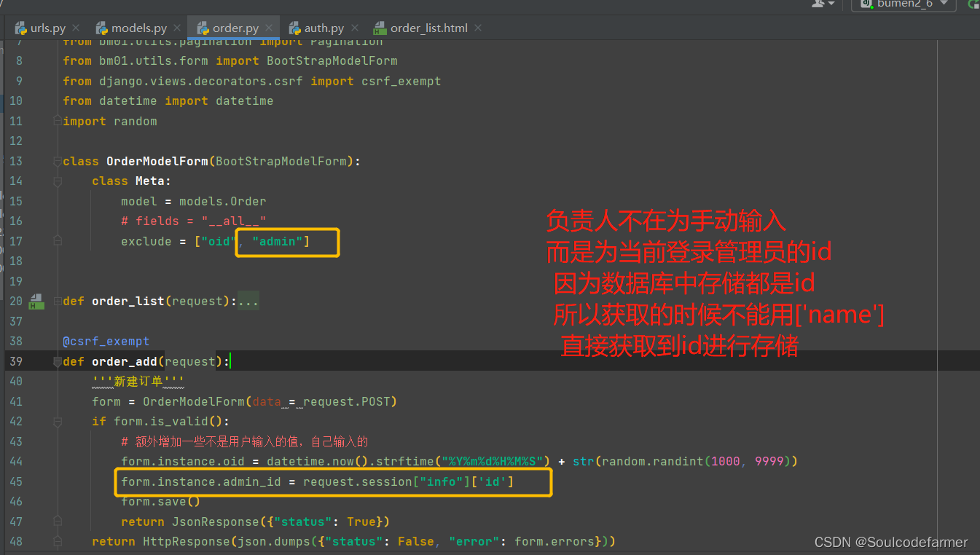
Task: Close the models.py tab
Action: pyautogui.click(x=178, y=28)
